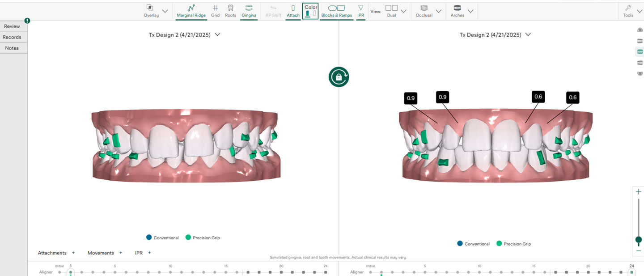
Task: Select the Initial stage on the right timeline
Action: point(370,272)
